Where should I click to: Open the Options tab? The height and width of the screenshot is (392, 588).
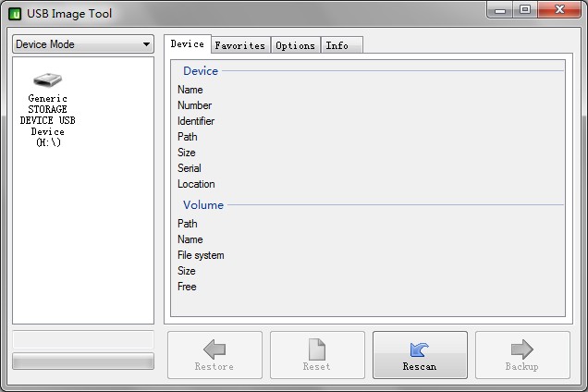tap(295, 46)
